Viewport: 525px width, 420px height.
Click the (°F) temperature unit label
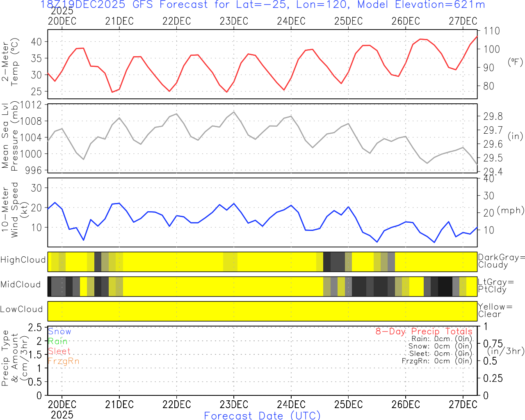[x=515, y=62]
